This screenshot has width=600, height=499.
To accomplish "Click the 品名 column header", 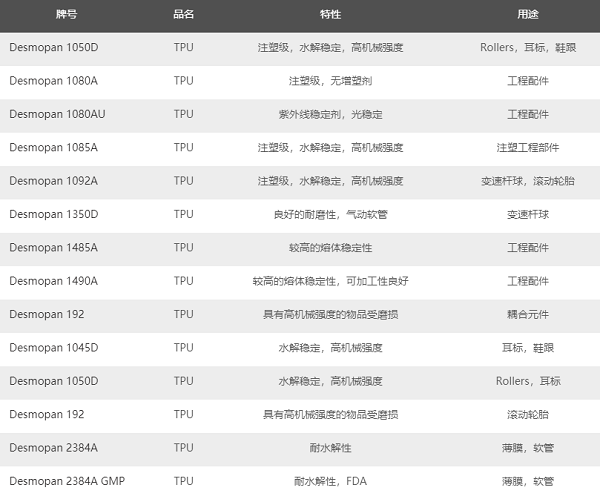I will point(183,16).
